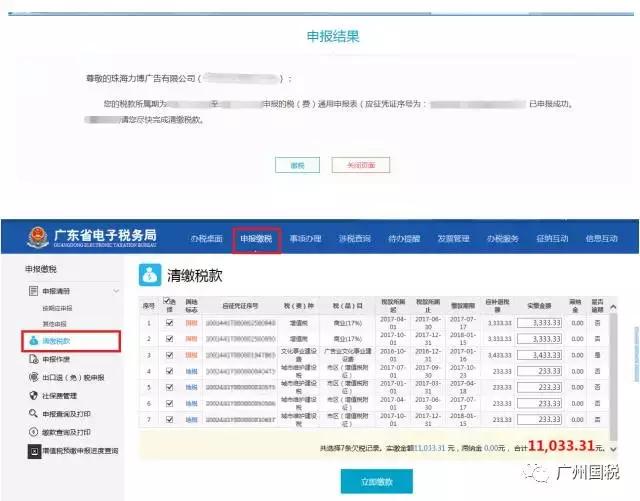Click the 233.33 amount input in row 7
The height and width of the screenshot is (501, 640).
click(539, 419)
